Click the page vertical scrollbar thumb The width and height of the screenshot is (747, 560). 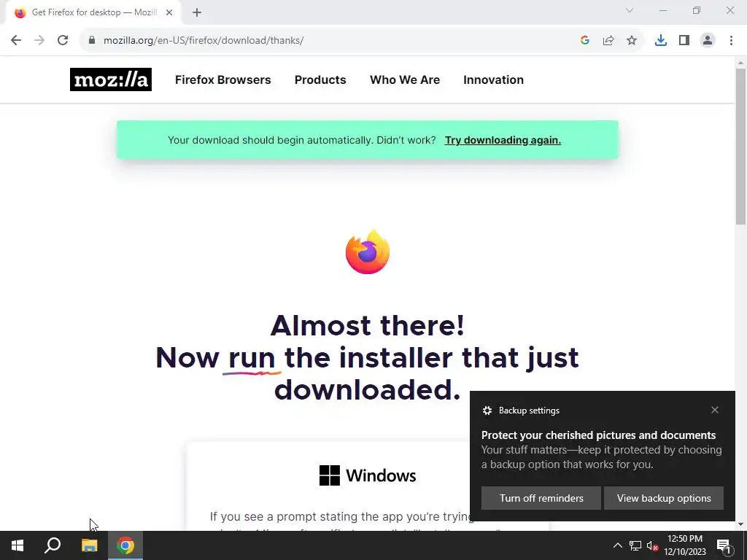tap(741, 145)
